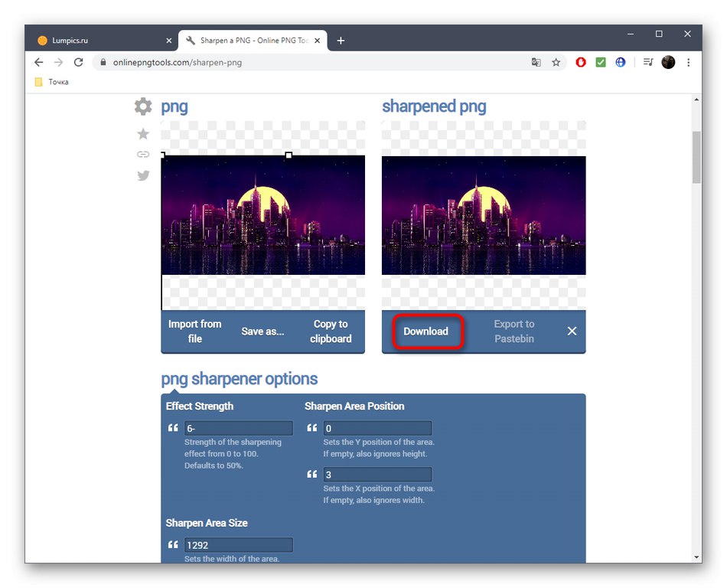This screenshot has width=727, height=588.
Task: Click Export to Pastebin
Action: 513,331
